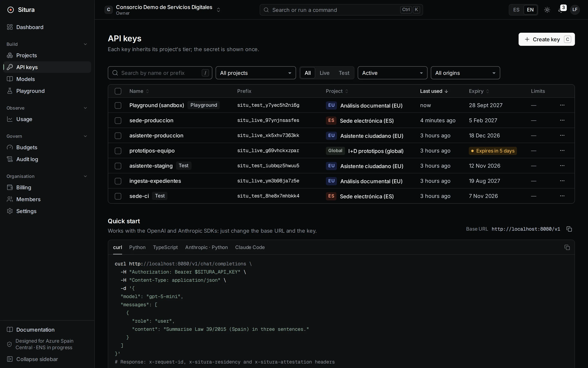
Task: Toggle the light/dark theme sun icon
Action: coord(547,10)
